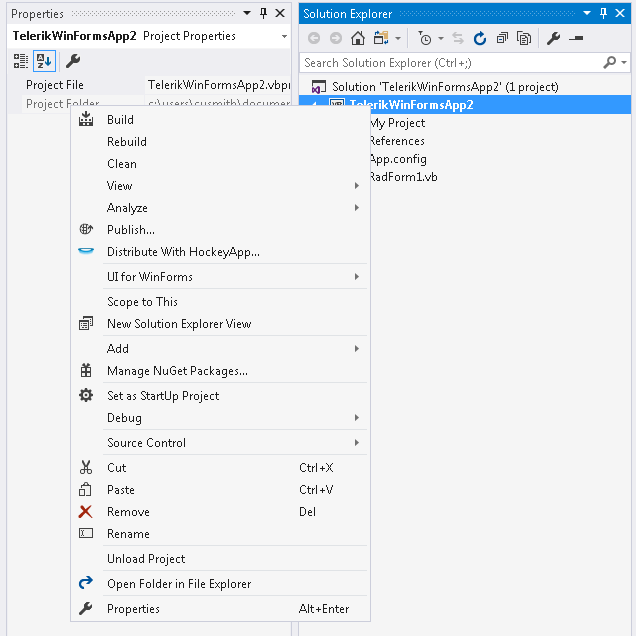Open Property Pages wrench in Properties panel

pos(72,61)
